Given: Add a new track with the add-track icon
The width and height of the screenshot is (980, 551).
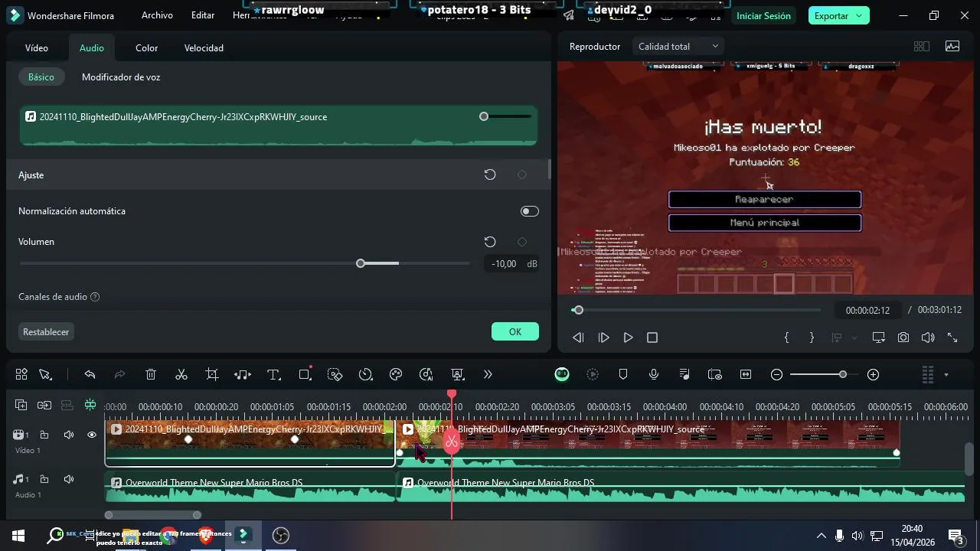Looking at the screenshot, I should click(x=21, y=405).
